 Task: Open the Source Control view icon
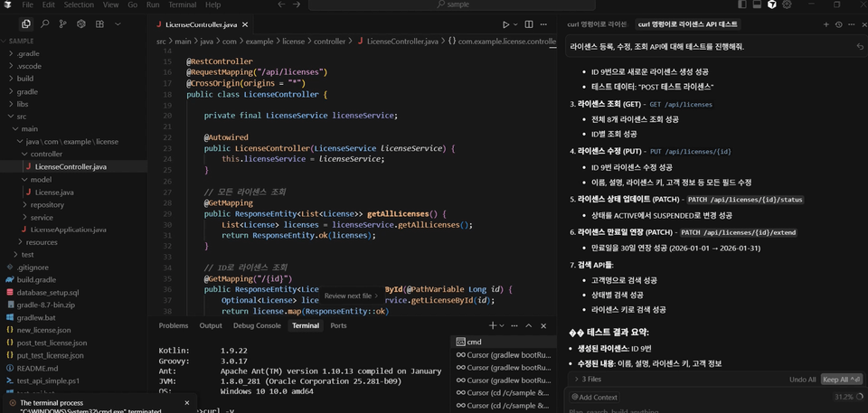coord(63,24)
